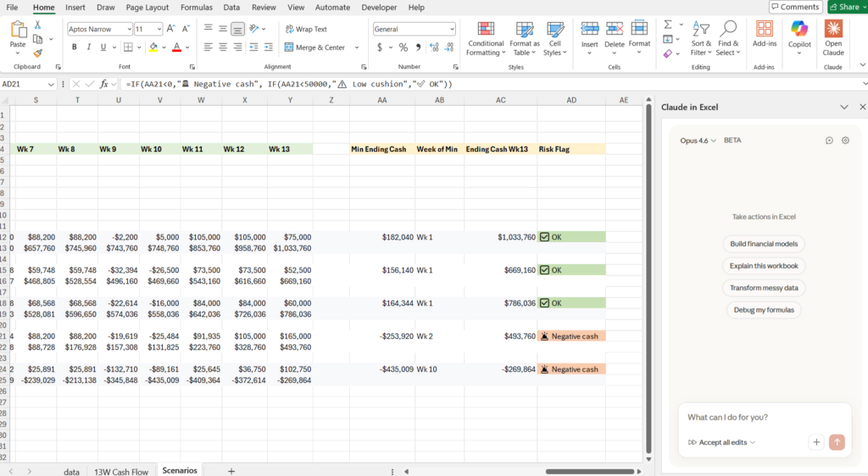Decrease font size with the smaller A icon
Image resolution: width=868 pixels, height=476 pixels.
tap(186, 29)
